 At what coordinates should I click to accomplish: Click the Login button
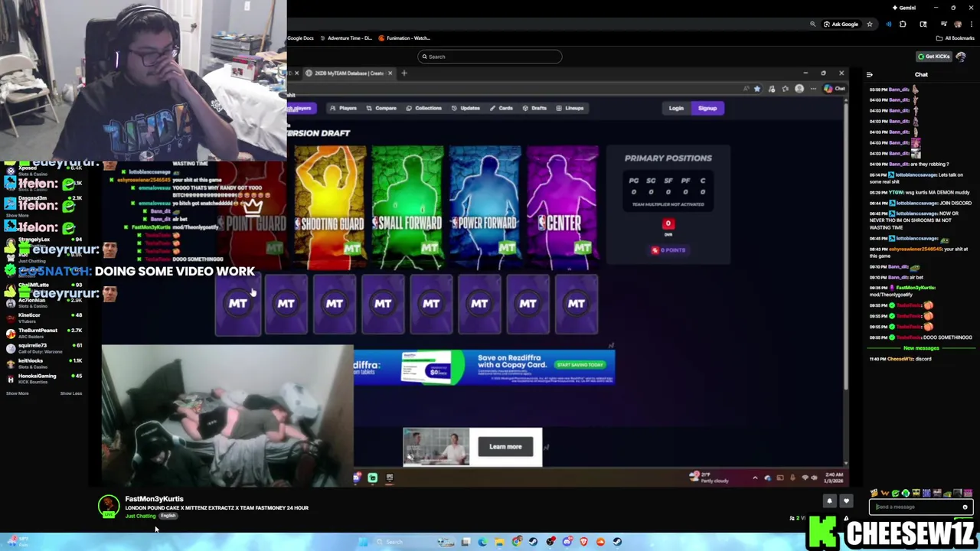point(676,108)
